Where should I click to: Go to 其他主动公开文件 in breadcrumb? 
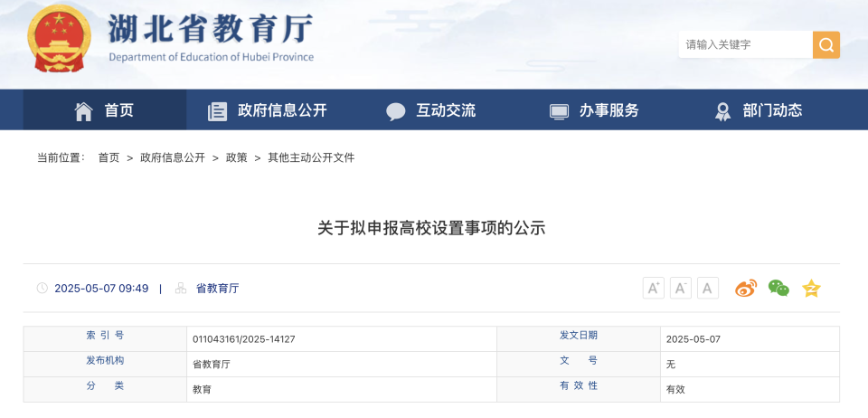pyautogui.click(x=311, y=157)
